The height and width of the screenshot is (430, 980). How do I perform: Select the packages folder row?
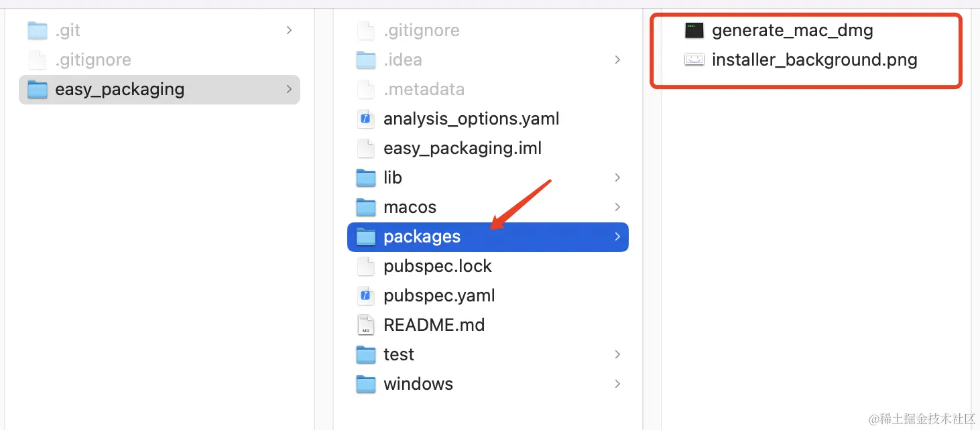click(488, 236)
